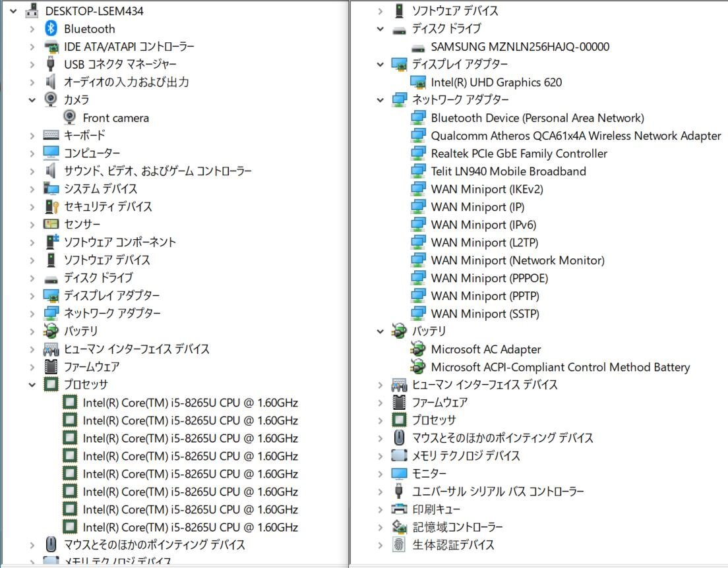This screenshot has width=728, height=568.
Task: Collapse the カメラ category
Action: click(32, 100)
